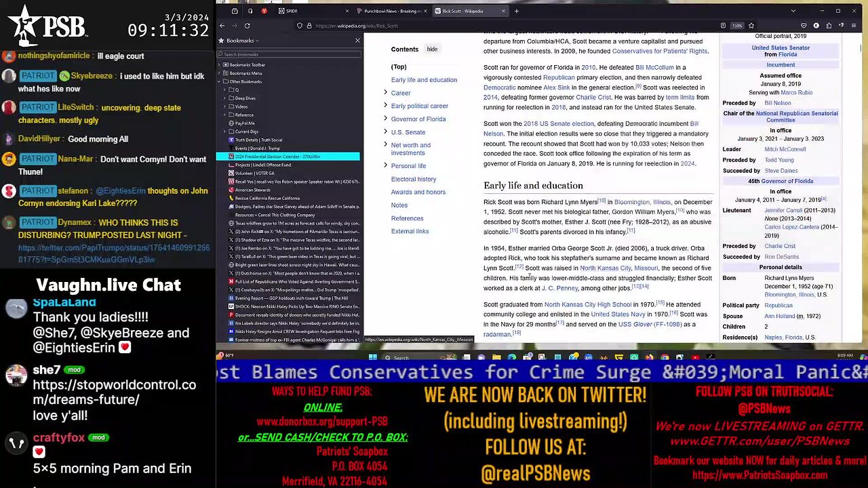868x488 pixels.
Task: Jump to External links in Contents
Action: (410, 231)
